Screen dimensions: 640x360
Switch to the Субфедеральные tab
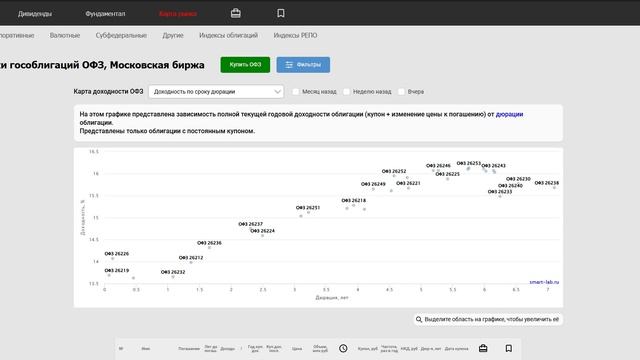[x=121, y=36]
